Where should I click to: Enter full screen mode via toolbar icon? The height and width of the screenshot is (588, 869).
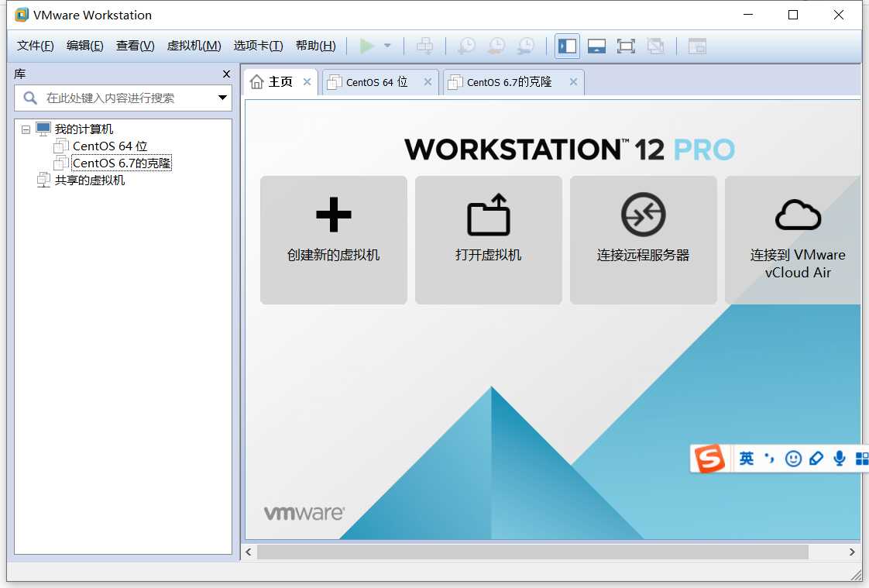[x=626, y=46]
